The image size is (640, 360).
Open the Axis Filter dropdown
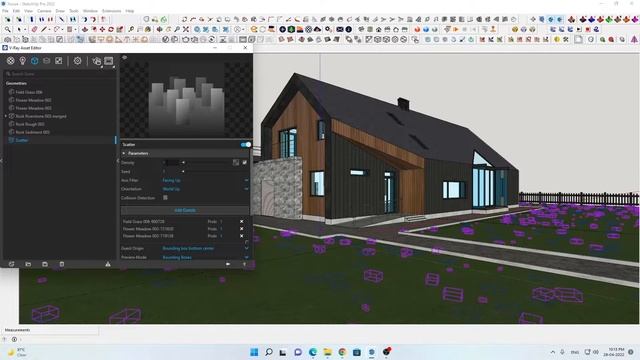[205, 180]
